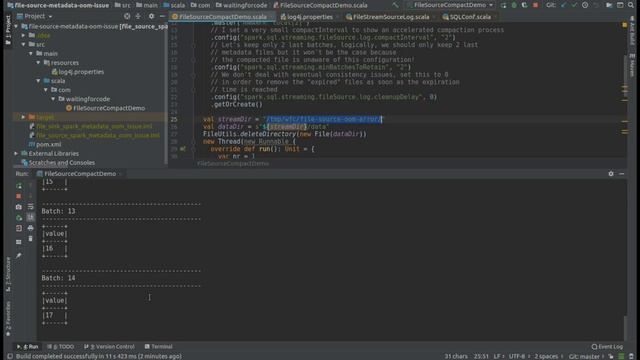Click the green Debug bug icon
The width and height of the screenshot is (640, 360).
click(x=514, y=5)
